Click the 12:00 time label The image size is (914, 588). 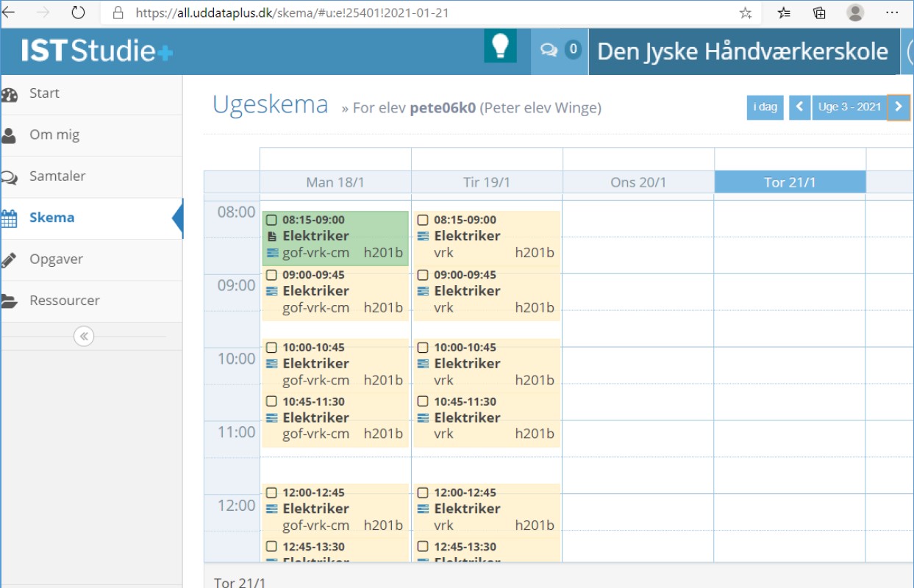point(236,506)
